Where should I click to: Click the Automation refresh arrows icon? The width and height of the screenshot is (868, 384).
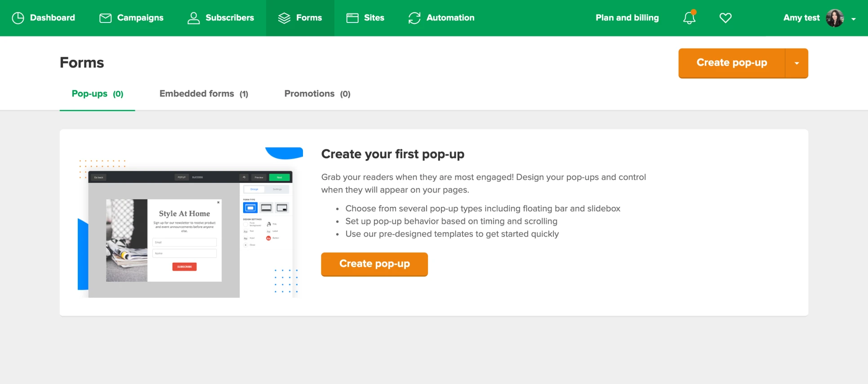pyautogui.click(x=414, y=18)
